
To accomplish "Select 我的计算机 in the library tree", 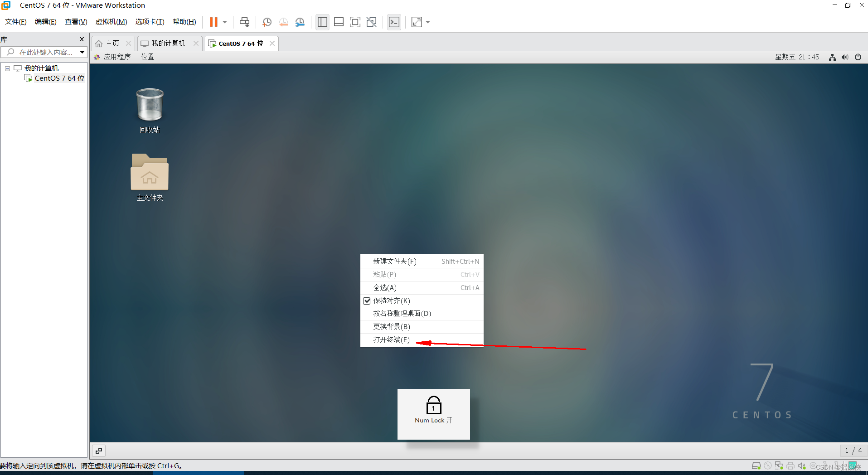I will tap(41, 68).
